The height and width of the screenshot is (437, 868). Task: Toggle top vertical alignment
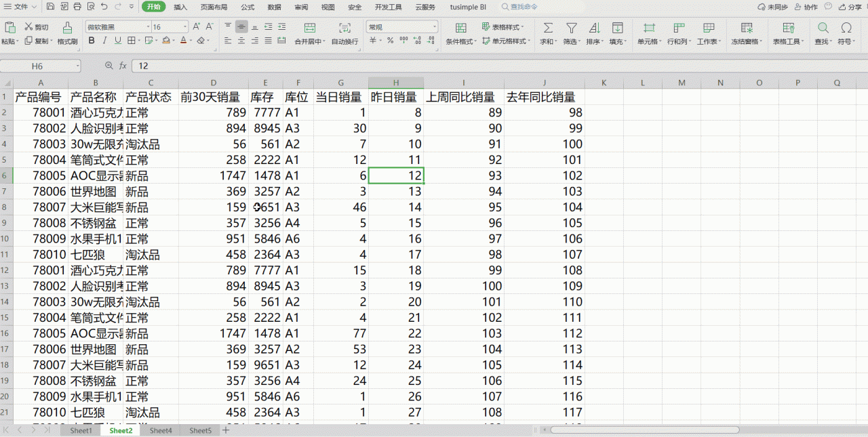[228, 27]
